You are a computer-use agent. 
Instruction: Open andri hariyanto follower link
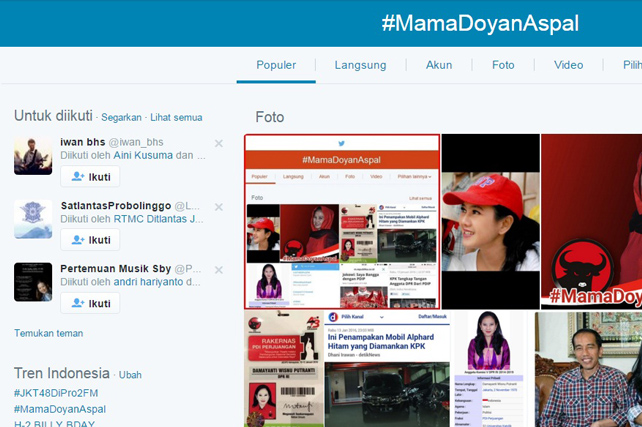(x=148, y=282)
